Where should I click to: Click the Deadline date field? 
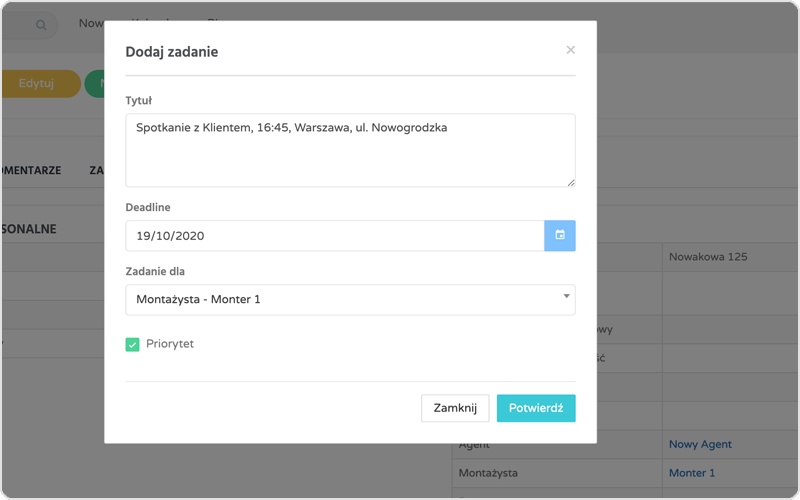pyautogui.click(x=334, y=236)
